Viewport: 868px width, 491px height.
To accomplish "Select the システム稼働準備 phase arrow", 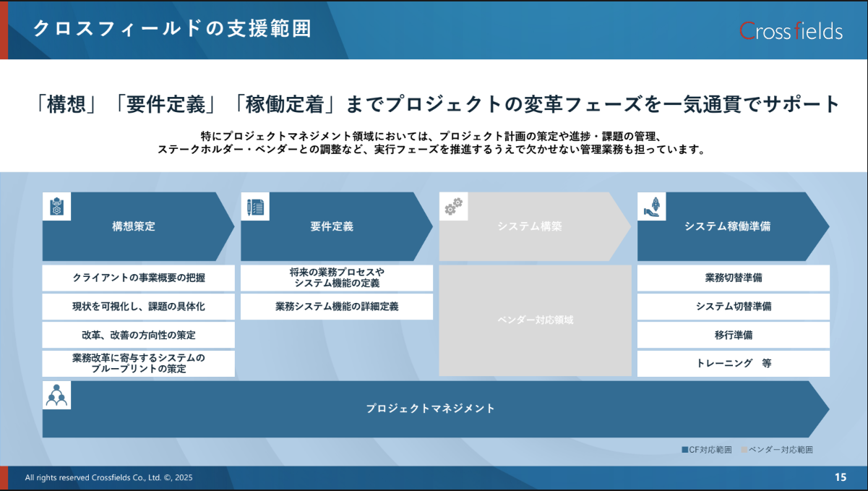I will click(733, 226).
